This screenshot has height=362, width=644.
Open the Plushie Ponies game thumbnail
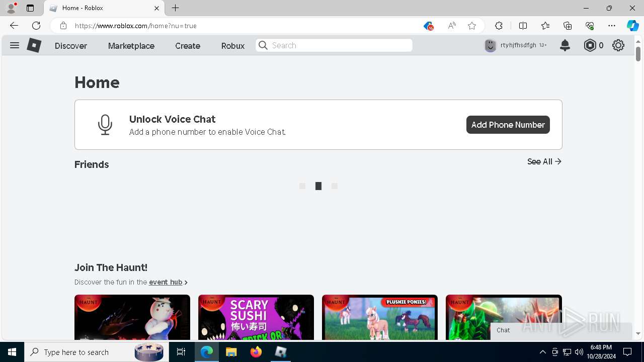(380, 317)
